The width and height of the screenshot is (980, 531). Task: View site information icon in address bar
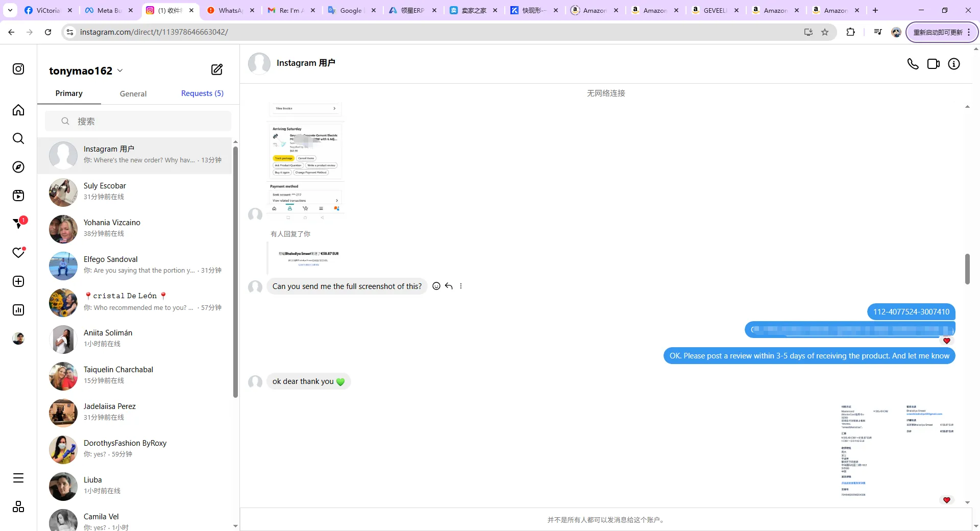click(70, 32)
